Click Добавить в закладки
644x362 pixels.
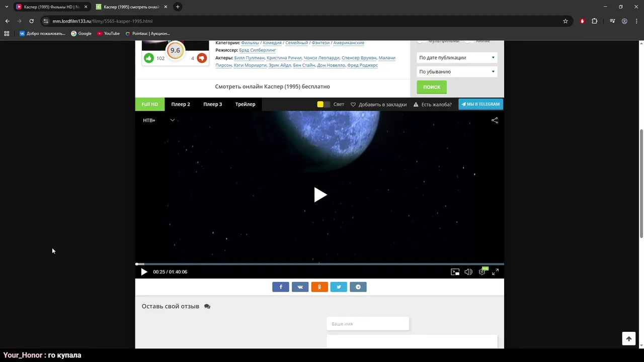click(x=378, y=105)
